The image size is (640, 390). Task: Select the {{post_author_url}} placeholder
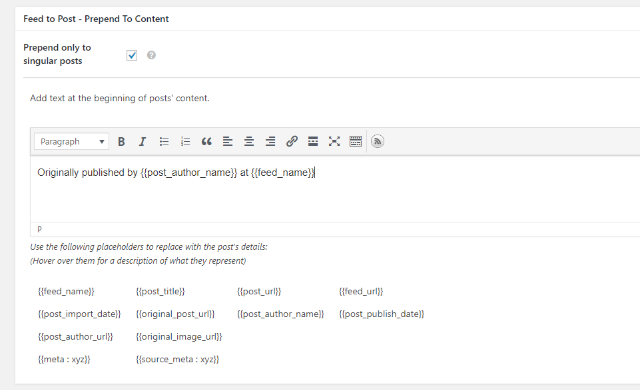pyautogui.click(x=76, y=337)
